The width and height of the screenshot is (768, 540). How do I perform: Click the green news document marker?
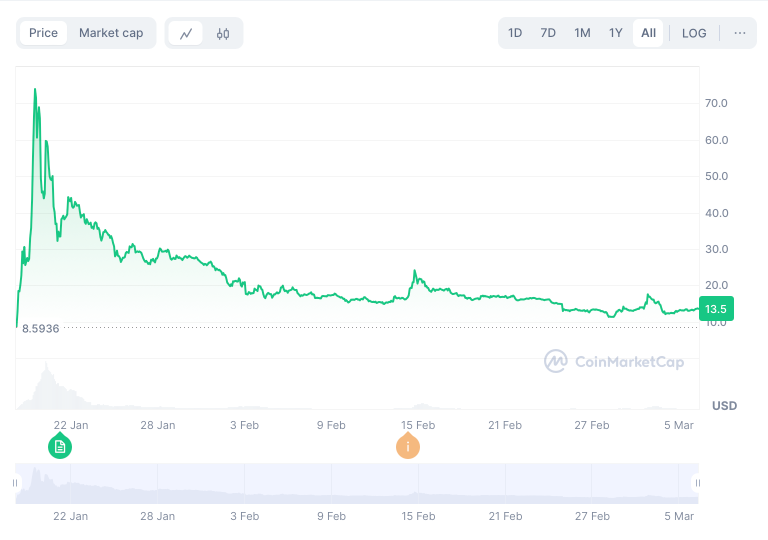[60, 446]
